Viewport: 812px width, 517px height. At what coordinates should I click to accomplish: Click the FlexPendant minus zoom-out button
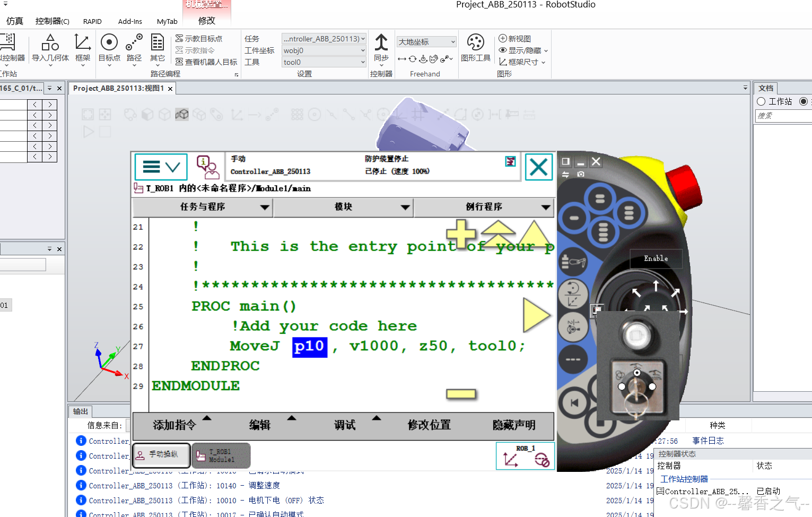(x=461, y=394)
